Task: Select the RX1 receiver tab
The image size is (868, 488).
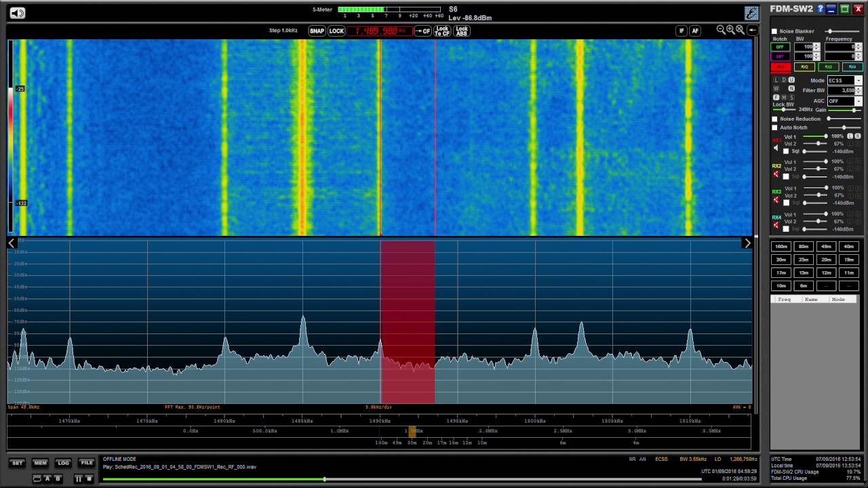Action: pyautogui.click(x=781, y=67)
